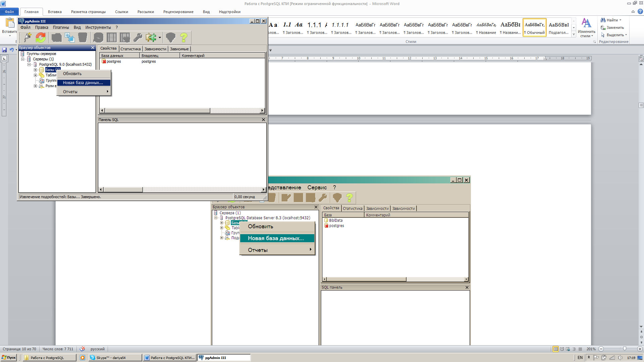Image resolution: width=644 pixels, height=362 pixels.
Task: Open the SQL query tool icon in pgAdmin
Action: click(x=98, y=38)
